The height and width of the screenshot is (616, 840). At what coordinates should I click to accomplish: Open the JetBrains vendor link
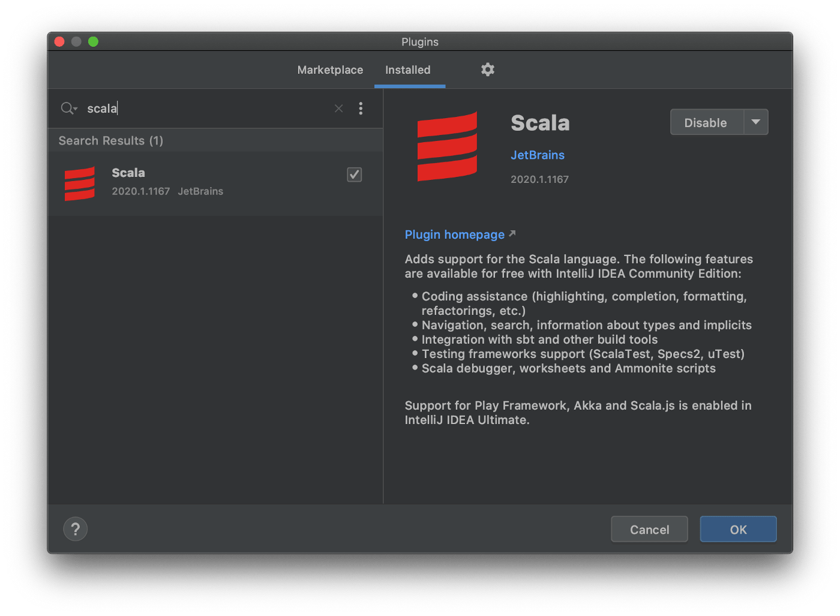coord(538,155)
